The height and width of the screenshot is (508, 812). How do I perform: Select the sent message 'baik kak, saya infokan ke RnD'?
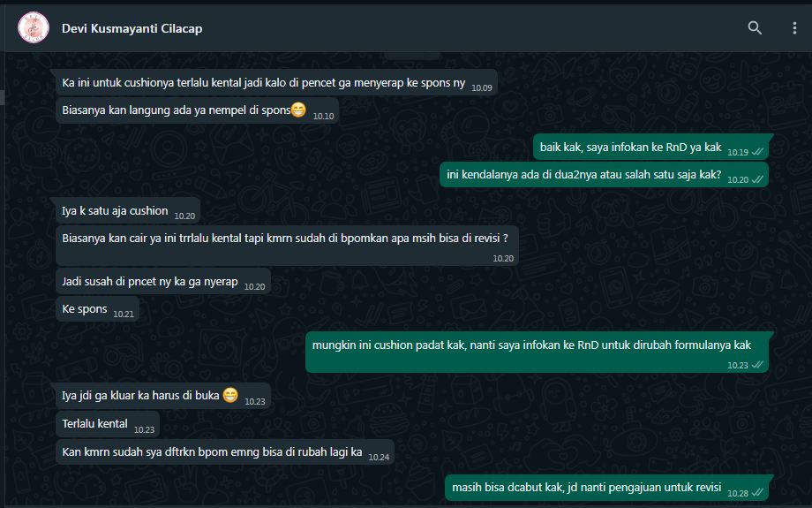(x=651, y=148)
